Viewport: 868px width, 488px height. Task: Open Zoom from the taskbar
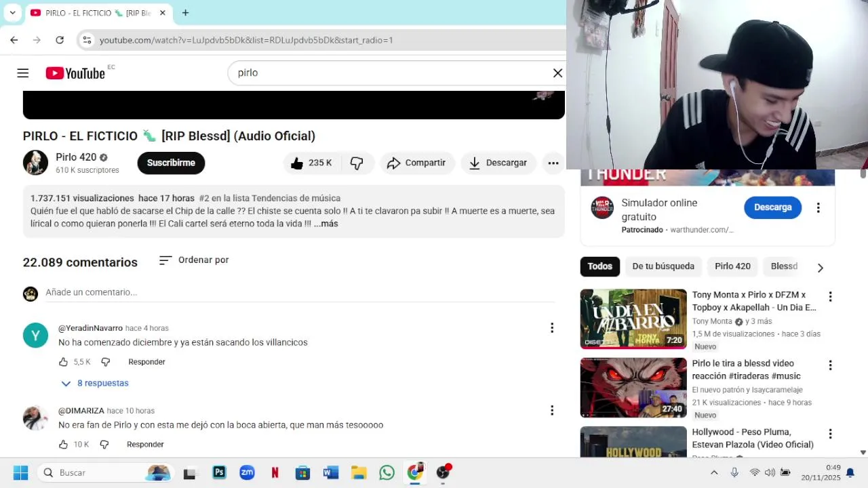(247, 472)
